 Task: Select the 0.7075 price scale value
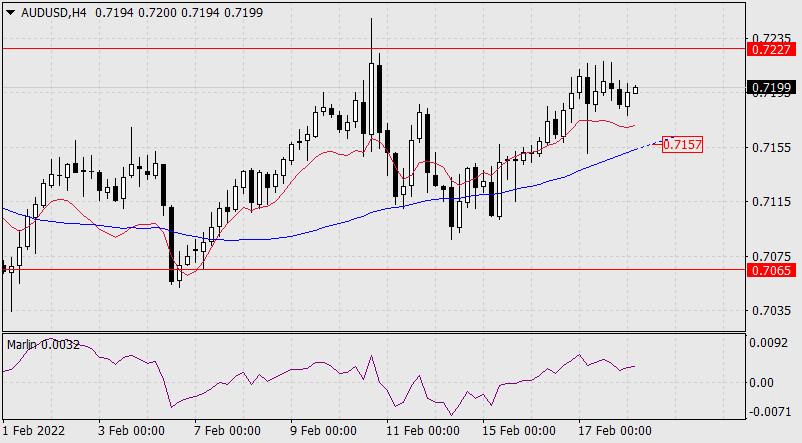[771, 256]
